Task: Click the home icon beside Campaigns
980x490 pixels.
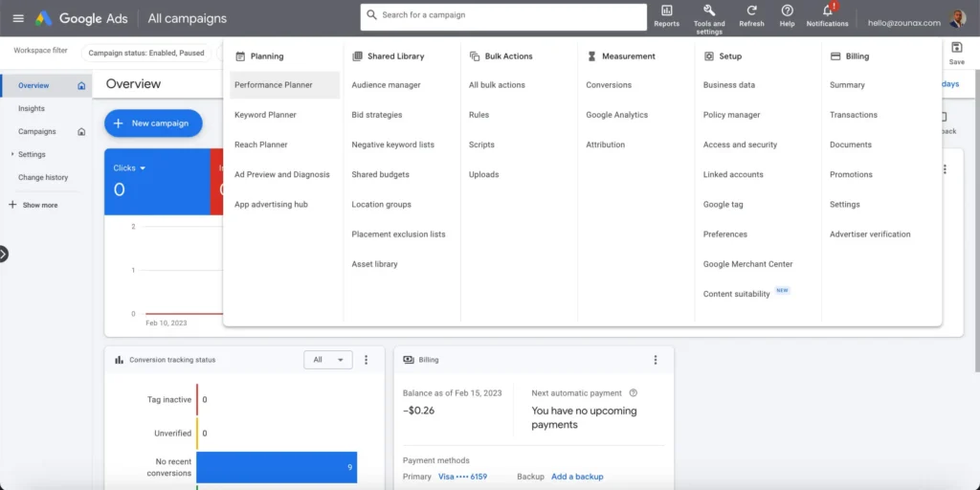Action: pos(81,132)
